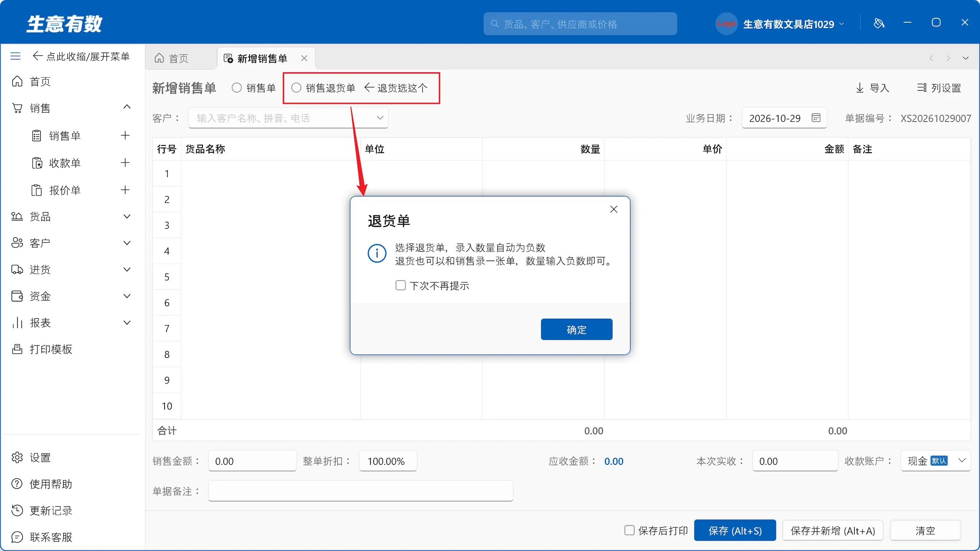
Task: Collapse the 销售 menu section
Action: pos(127,107)
